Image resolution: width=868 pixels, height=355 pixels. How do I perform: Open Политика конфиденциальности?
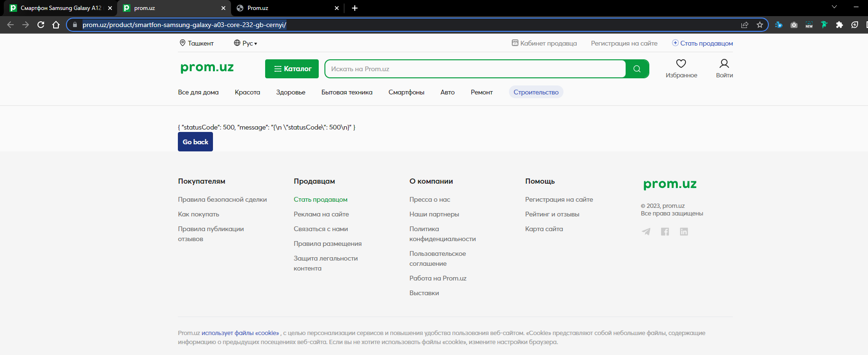tap(443, 234)
